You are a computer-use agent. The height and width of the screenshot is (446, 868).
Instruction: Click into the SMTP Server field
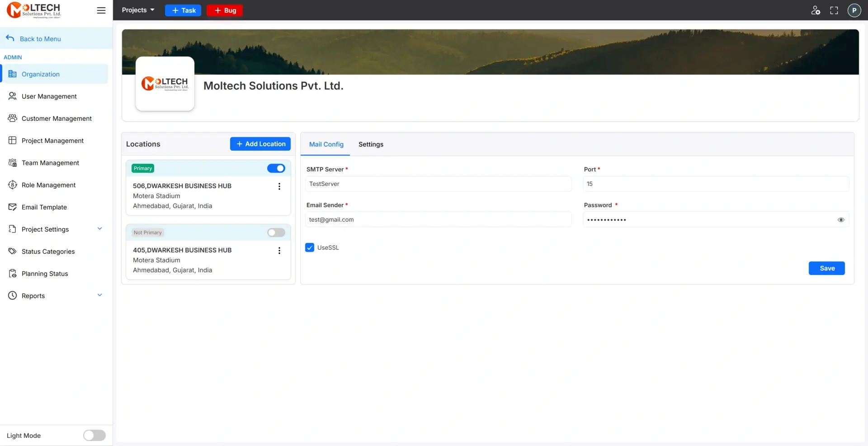click(x=438, y=184)
